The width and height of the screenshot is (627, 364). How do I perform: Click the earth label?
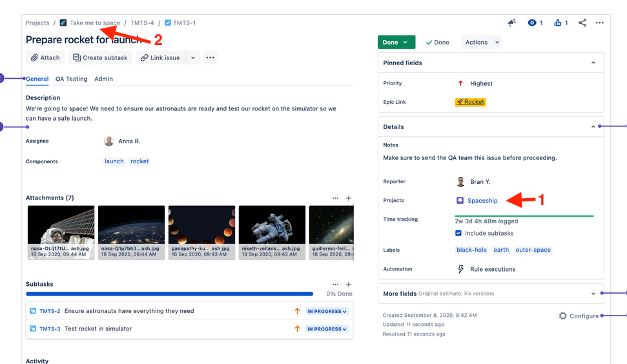point(501,250)
